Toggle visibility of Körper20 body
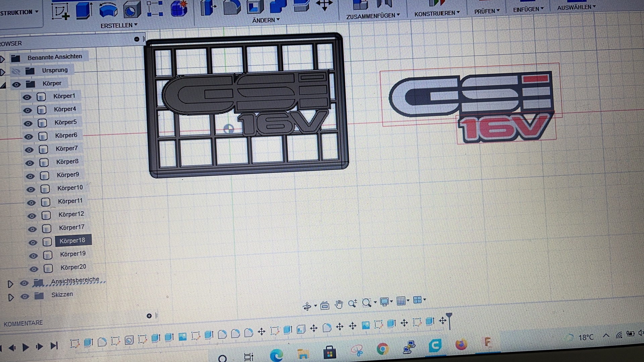This screenshot has width=644, height=362. coord(34,269)
